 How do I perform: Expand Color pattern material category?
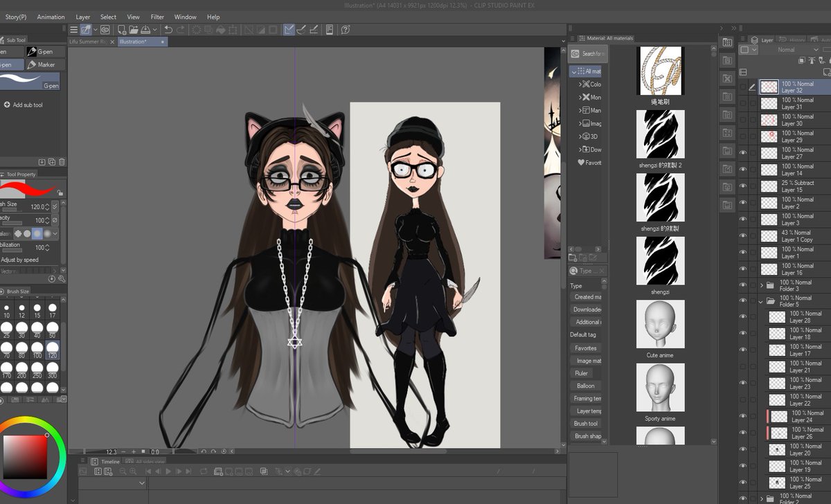tap(580, 84)
